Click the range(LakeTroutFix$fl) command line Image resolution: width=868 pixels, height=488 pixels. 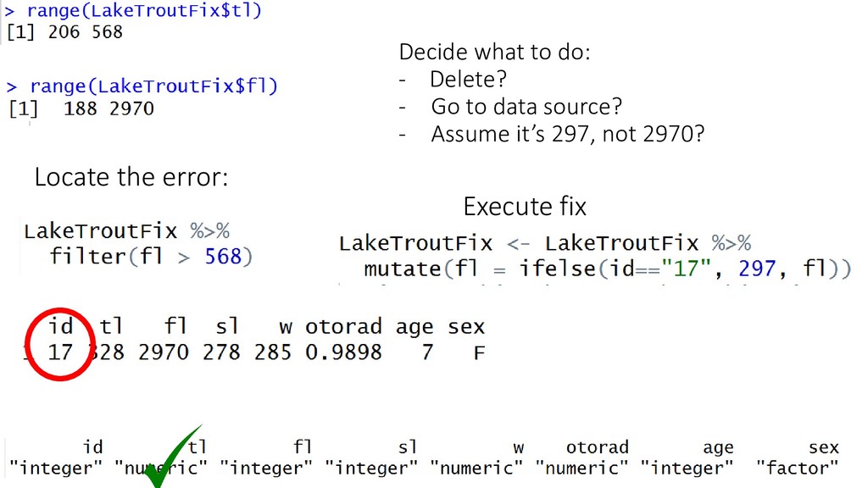click(x=142, y=86)
